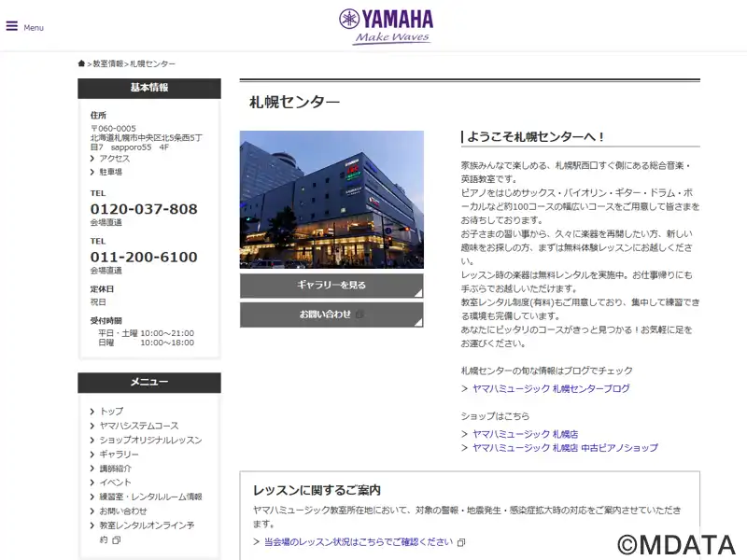This screenshot has width=747, height=560.
Task: Click postal code 〒060-0005
Action: click(x=113, y=129)
